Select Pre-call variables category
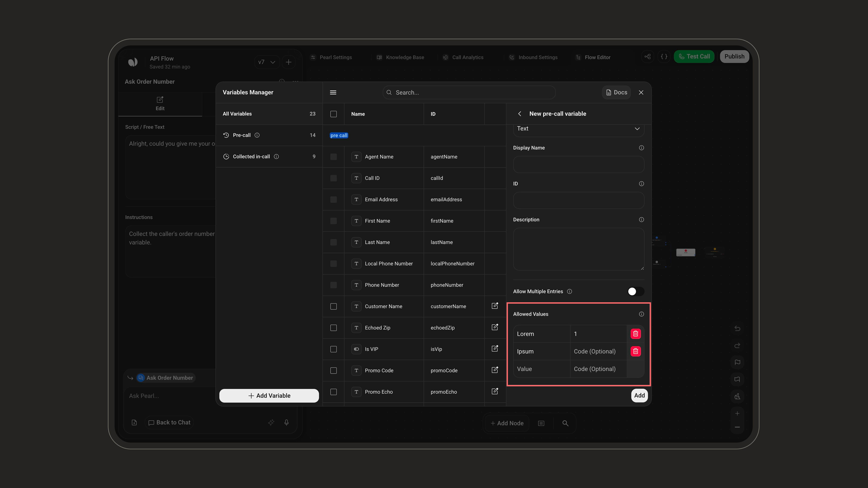This screenshot has width=868, height=488. [x=269, y=135]
